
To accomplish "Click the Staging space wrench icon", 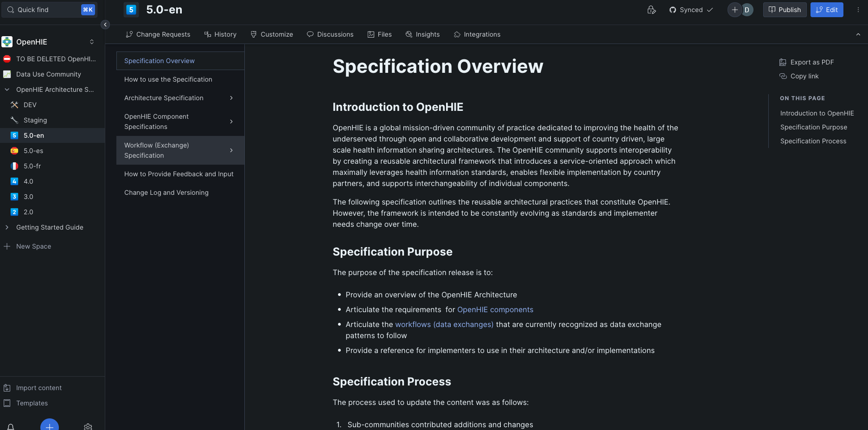I will coord(14,120).
